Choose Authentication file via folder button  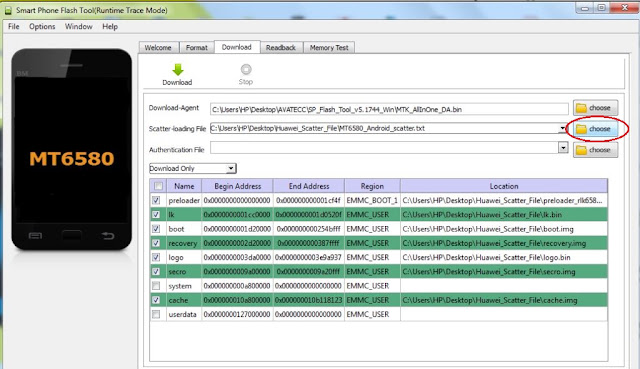595,150
